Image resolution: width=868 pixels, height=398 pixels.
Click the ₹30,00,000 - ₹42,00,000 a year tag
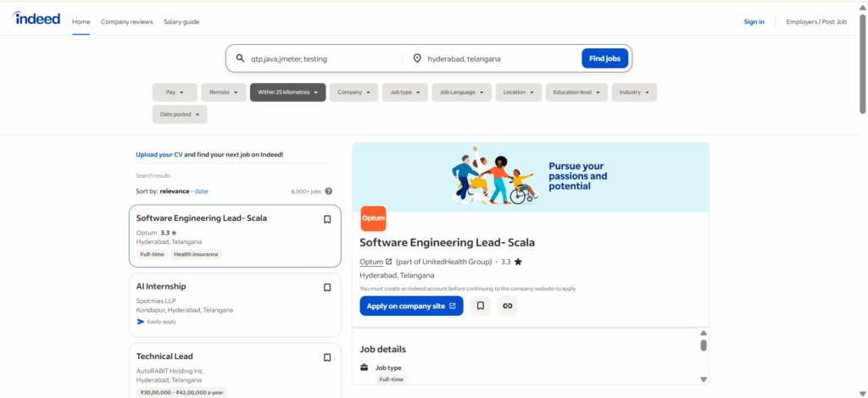[x=181, y=393]
